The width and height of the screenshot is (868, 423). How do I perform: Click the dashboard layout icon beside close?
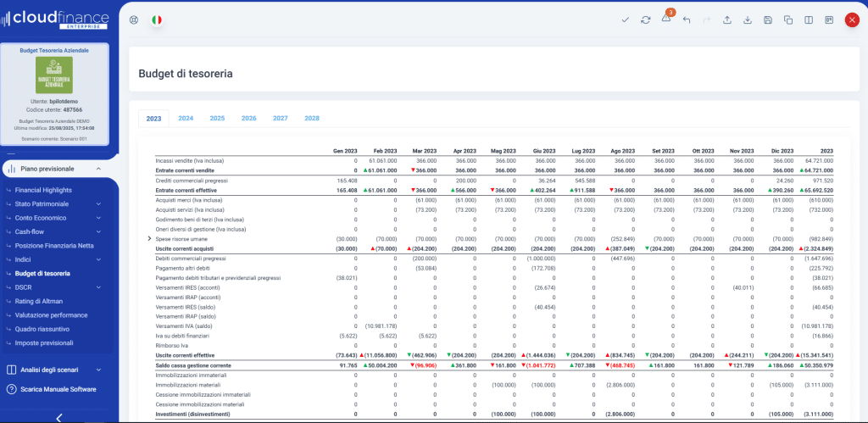(x=829, y=20)
